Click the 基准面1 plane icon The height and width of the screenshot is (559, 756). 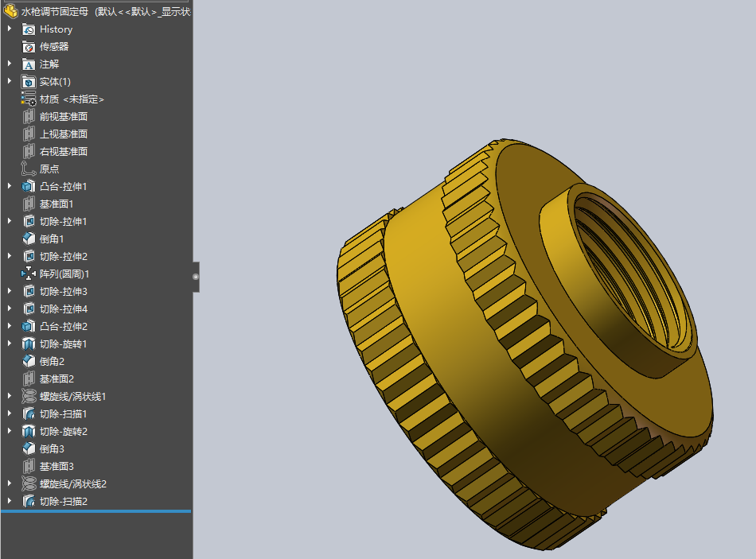(29, 204)
